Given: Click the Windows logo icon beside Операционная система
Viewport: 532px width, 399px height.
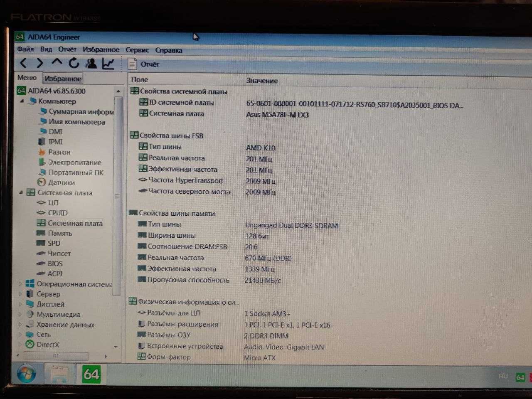Looking at the screenshot, I should tap(30, 284).
